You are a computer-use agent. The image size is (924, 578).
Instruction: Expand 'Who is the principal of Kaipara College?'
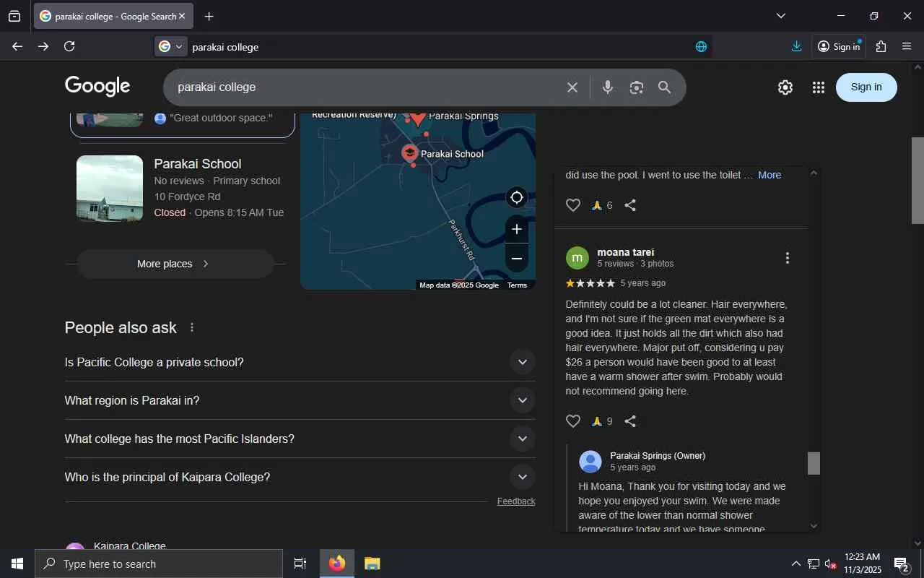(300, 477)
